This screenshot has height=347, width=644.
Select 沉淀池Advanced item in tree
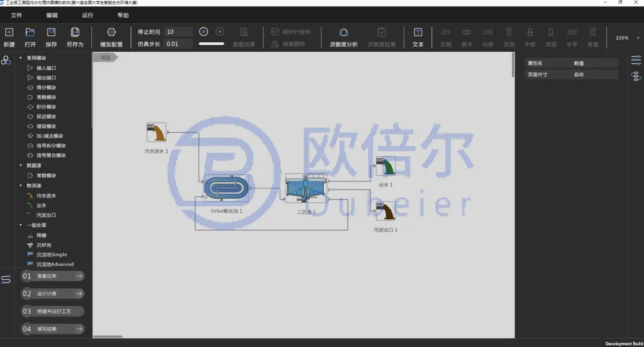tap(55, 265)
